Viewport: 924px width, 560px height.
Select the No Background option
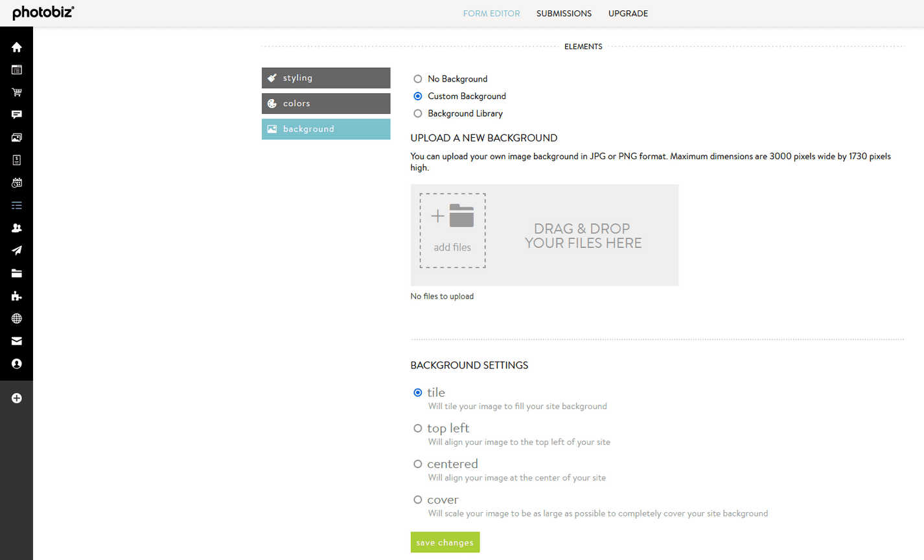pyautogui.click(x=418, y=78)
